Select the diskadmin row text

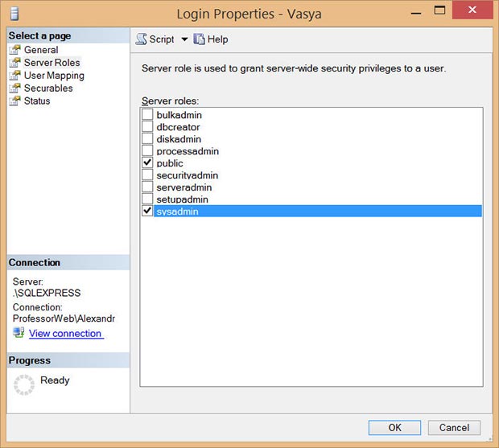pyautogui.click(x=179, y=139)
